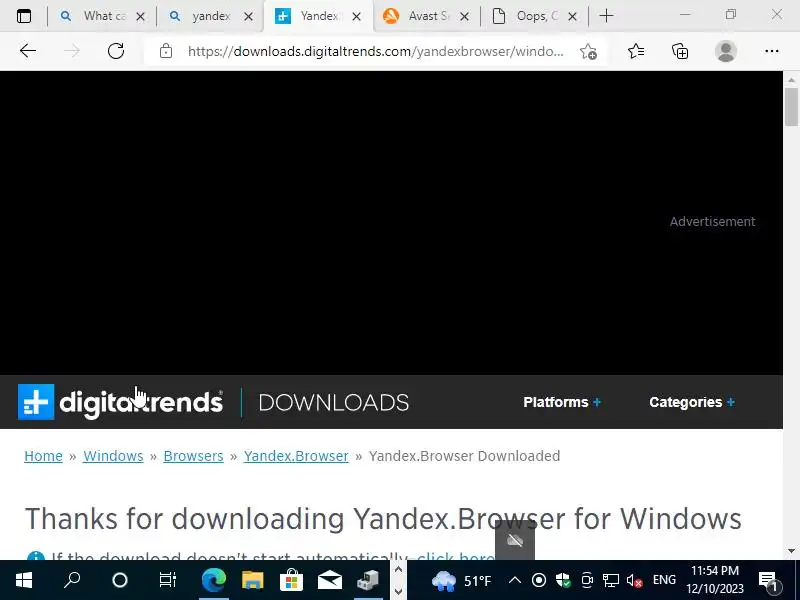800x600 pixels.
Task: Click the digitaltrends logo
Action: pyautogui.click(x=120, y=402)
